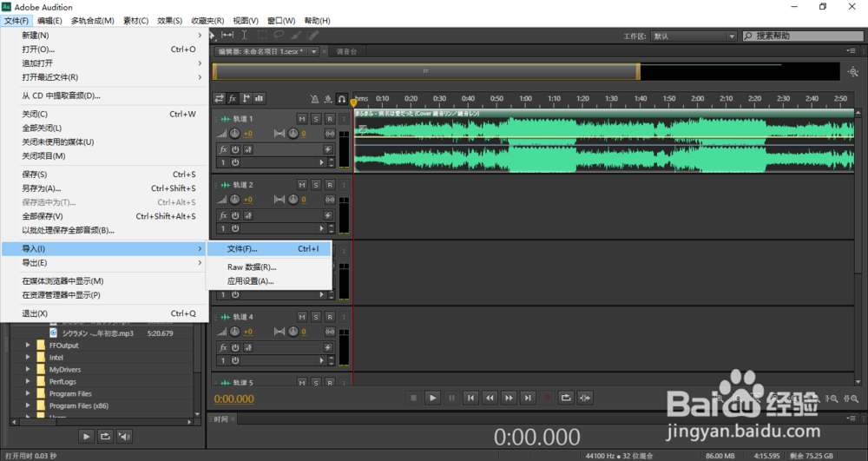Select the Slip tool in the toolbar
Image resolution: width=868 pixels, height=461 pixels.
pos(227,35)
